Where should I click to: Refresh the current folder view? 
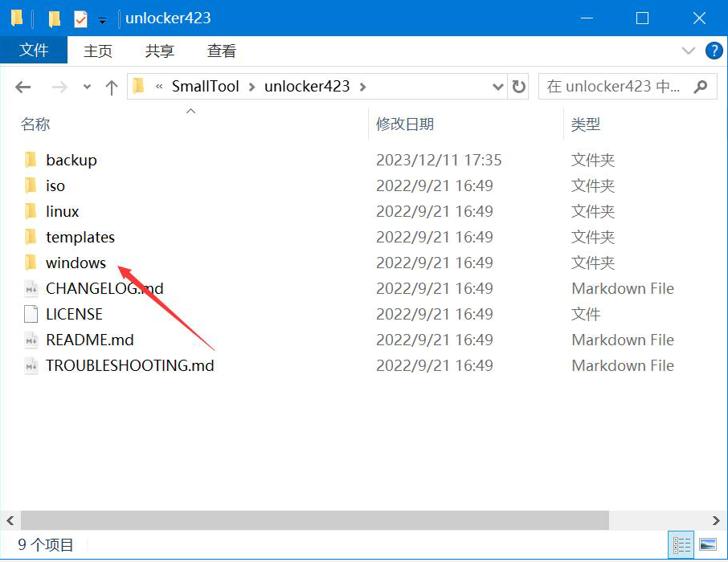tap(518, 87)
